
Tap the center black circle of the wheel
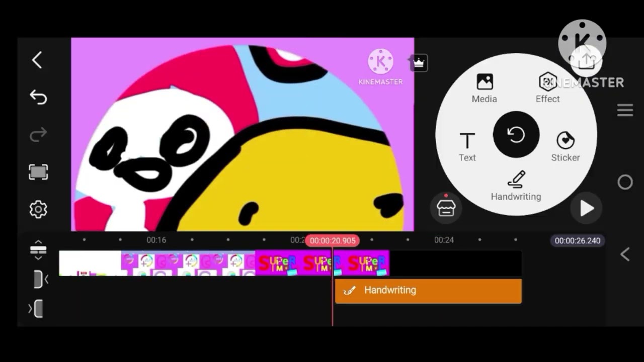pyautogui.click(x=516, y=134)
